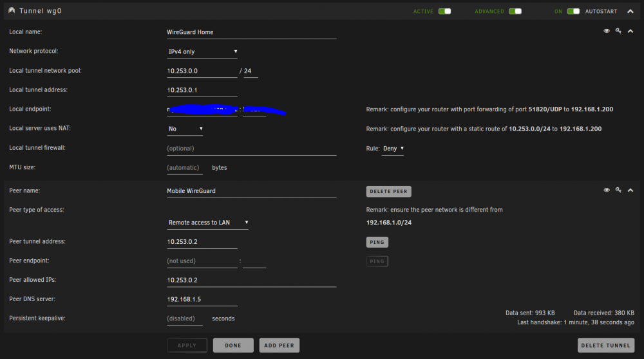Click the Peer endpoint port field
Viewport: 644px width, 359px height.
254,261
